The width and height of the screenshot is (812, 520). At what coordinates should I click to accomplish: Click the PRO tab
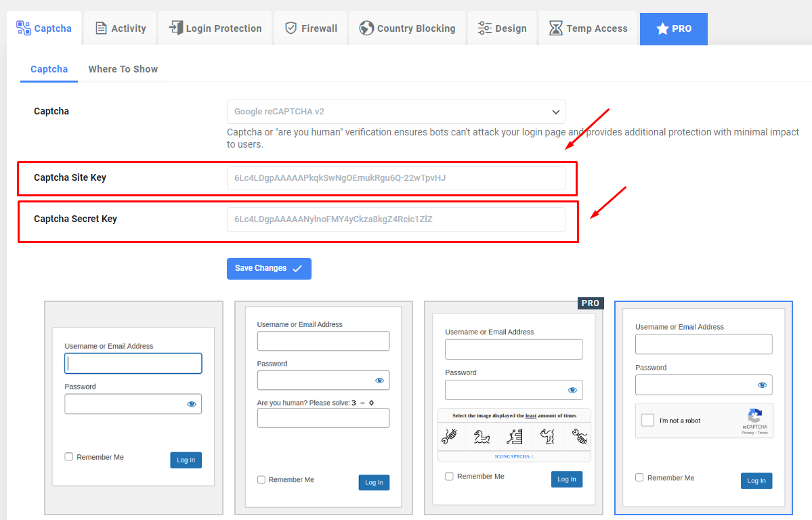click(673, 29)
